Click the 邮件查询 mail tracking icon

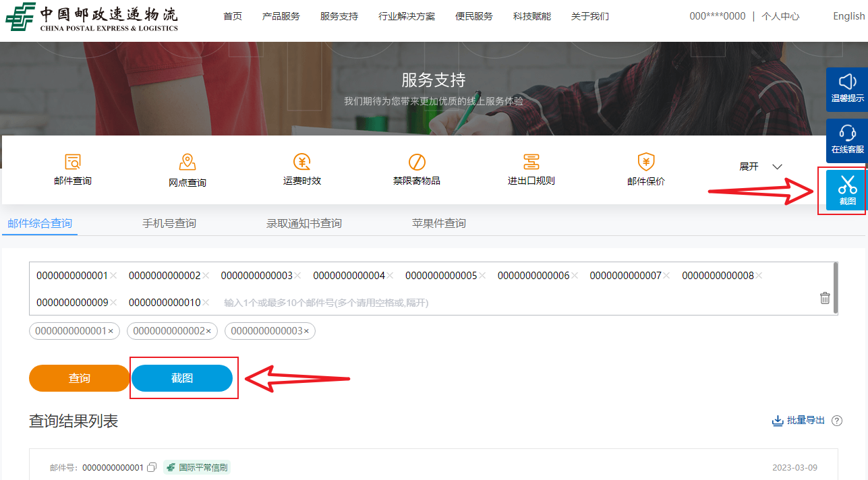tap(73, 162)
